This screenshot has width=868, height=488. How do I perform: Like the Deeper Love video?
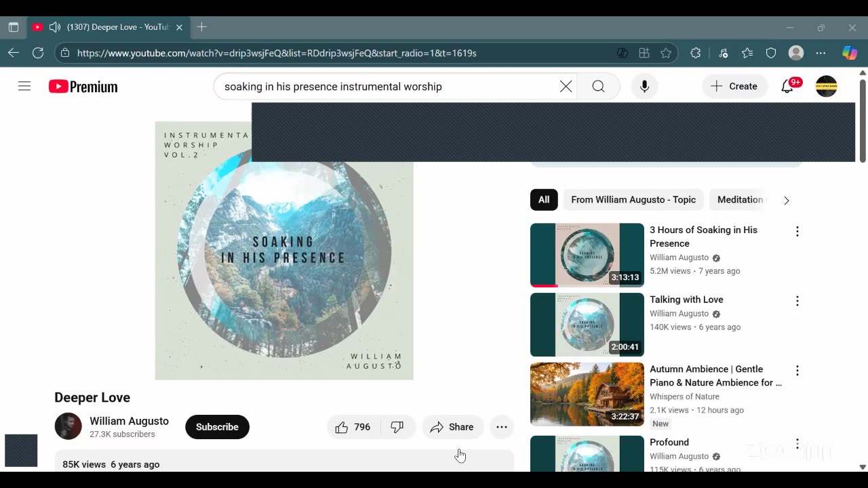click(353, 427)
